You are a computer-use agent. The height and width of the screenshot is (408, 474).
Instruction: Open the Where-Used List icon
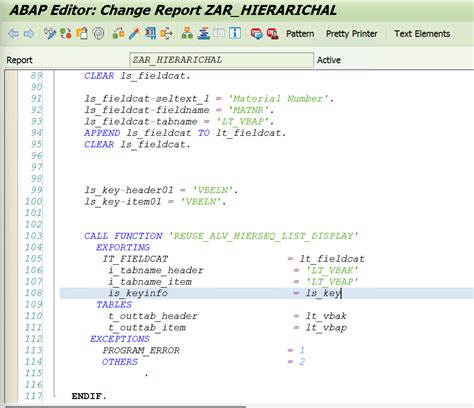166,33
